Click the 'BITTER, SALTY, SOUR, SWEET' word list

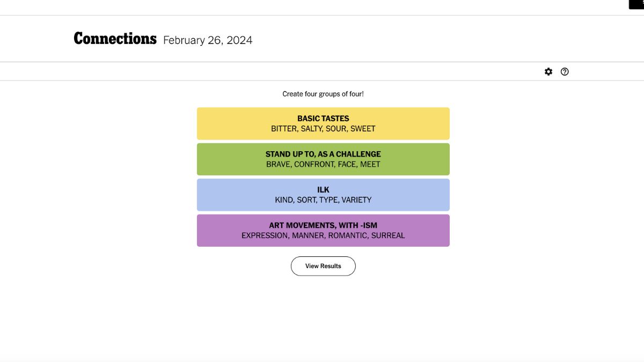click(x=323, y=129)
